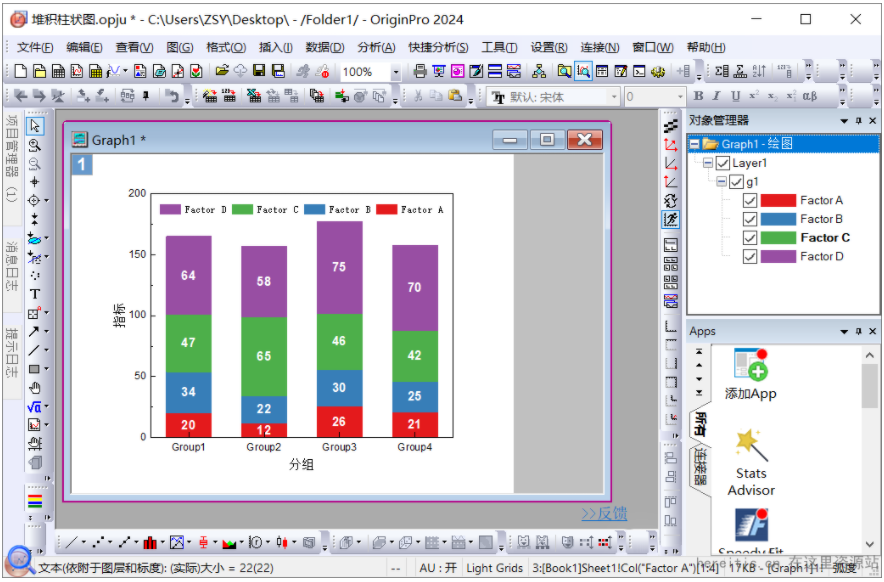Click the A-Z sort icon
The width and height of the screenshot is (884, 582).
tap(759, 71)
